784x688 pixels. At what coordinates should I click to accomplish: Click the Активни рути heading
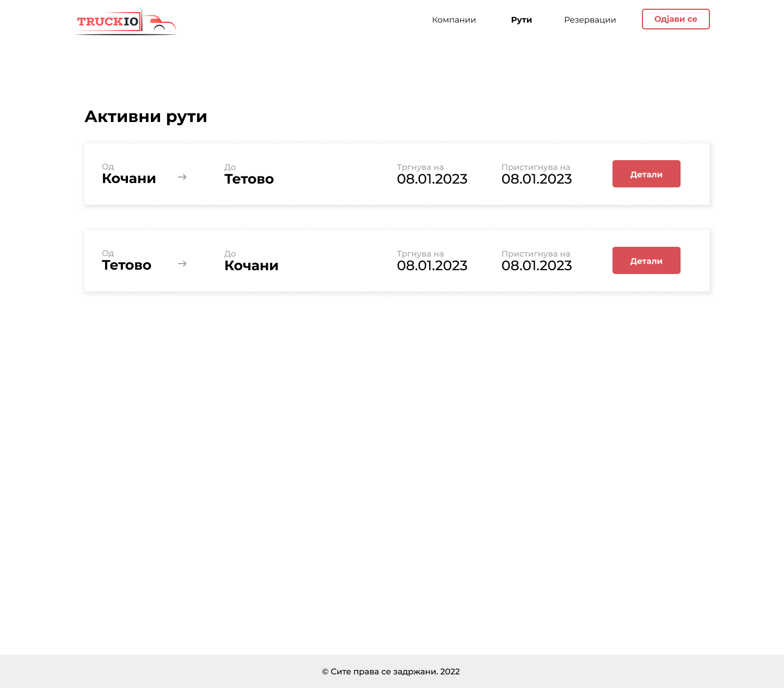[146, 117]
